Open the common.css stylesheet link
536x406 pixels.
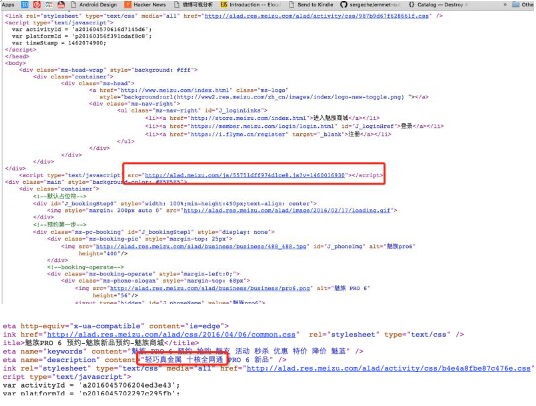tap(171, 335)
